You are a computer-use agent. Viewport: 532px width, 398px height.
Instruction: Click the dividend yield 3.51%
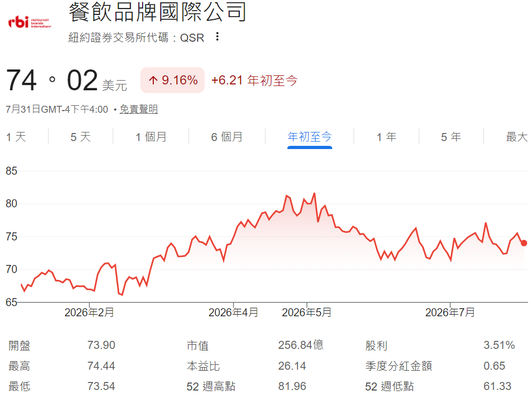click(499, 345)
